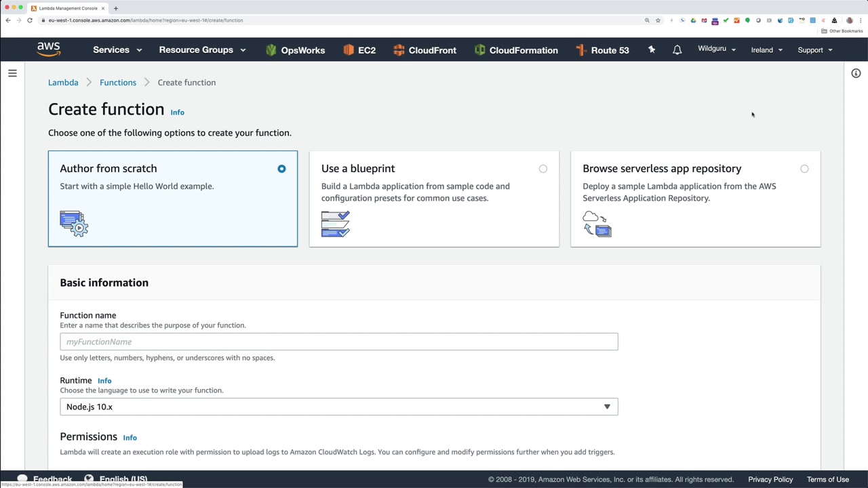The height and width of the screenshot is (488, 868).
Task: Select the Author from scratch radio button
Action: click(281, 169)
